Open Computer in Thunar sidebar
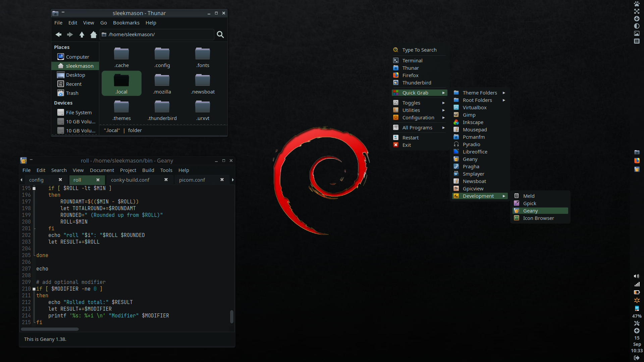The image size is (644, 362). tap(75, 57)
